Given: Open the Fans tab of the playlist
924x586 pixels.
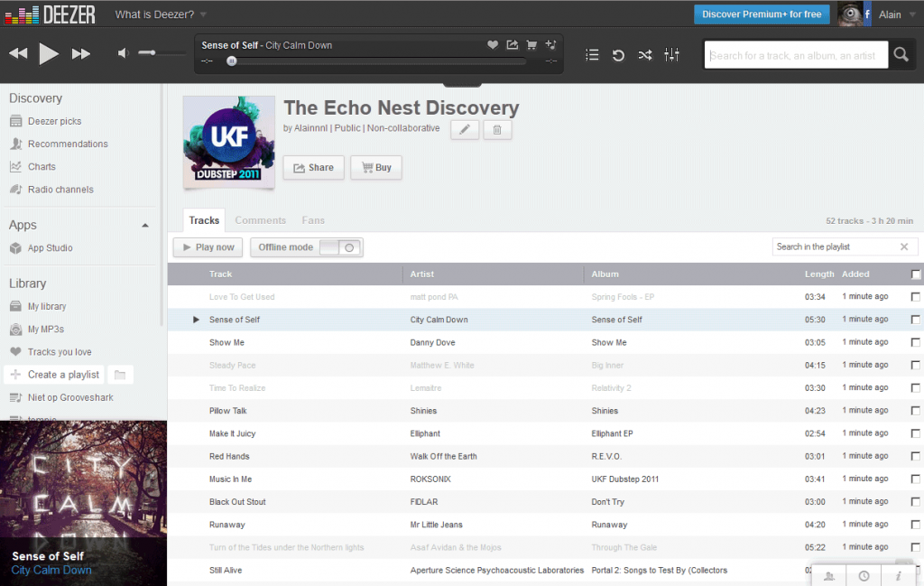Looking at the screenshot, I should point(313,219).
